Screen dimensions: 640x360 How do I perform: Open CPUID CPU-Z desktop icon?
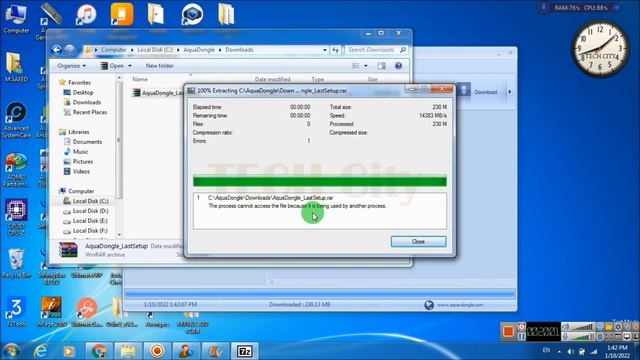click(x=16, y=217)
